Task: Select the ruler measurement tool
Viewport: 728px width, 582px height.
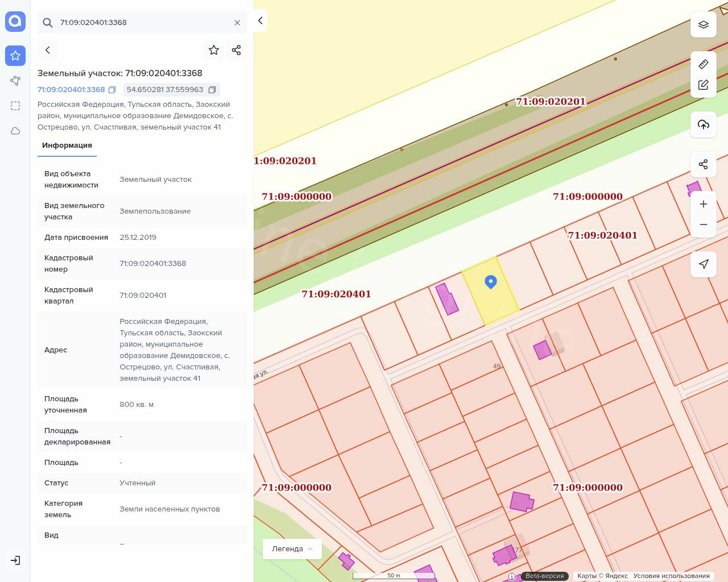Action: tap(703, 64)
